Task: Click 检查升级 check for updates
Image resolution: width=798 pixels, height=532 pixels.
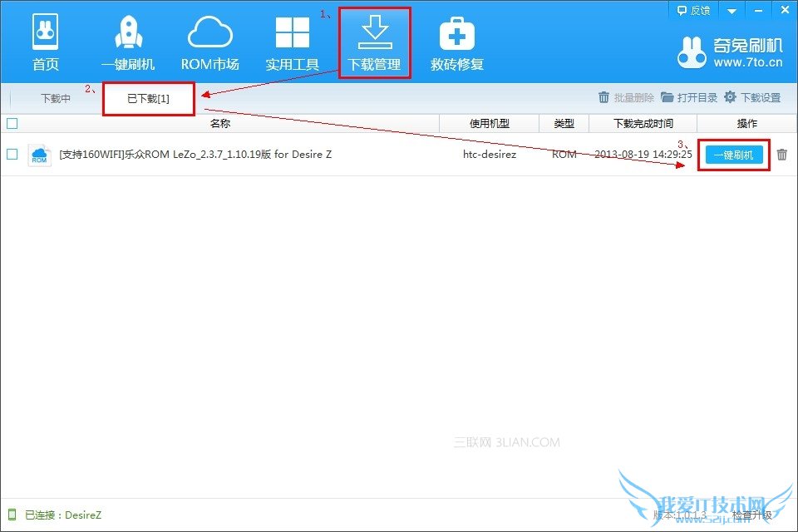Action: (752, 515)
